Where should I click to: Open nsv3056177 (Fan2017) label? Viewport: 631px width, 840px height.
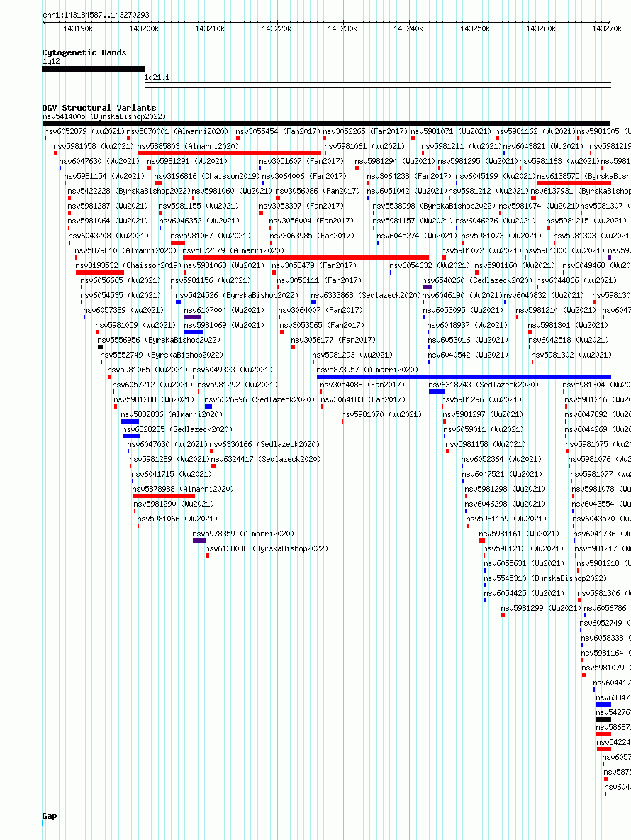333,340
